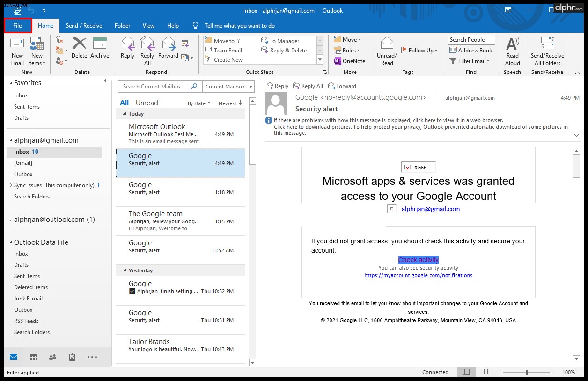Click Send/Receive All Folders icon
Viewport: 588px width, 381px height.
pyautogui.click(x=547, y=44)
